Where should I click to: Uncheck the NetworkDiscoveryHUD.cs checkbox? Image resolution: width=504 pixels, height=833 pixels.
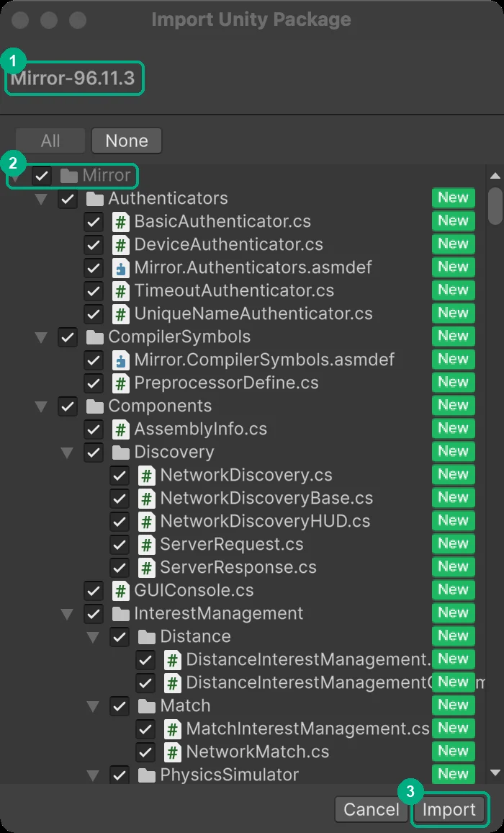119,521
